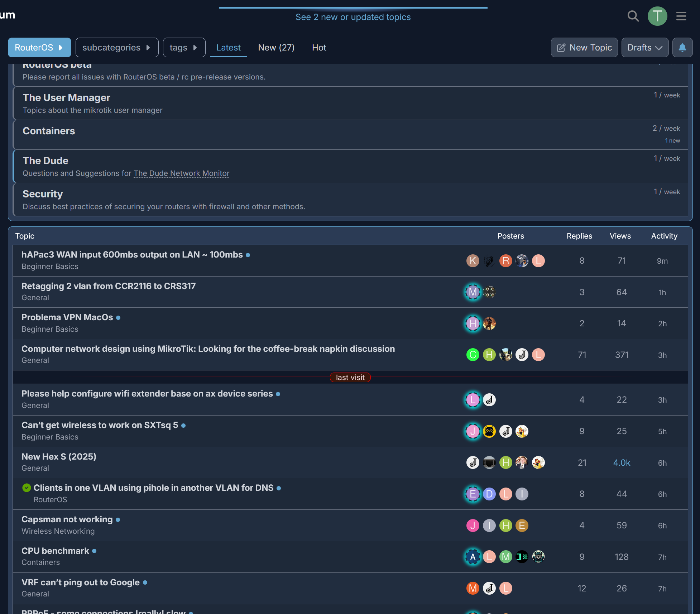Open The Dude Network Monitor link
Screen dimensions: 700x614
181,173
